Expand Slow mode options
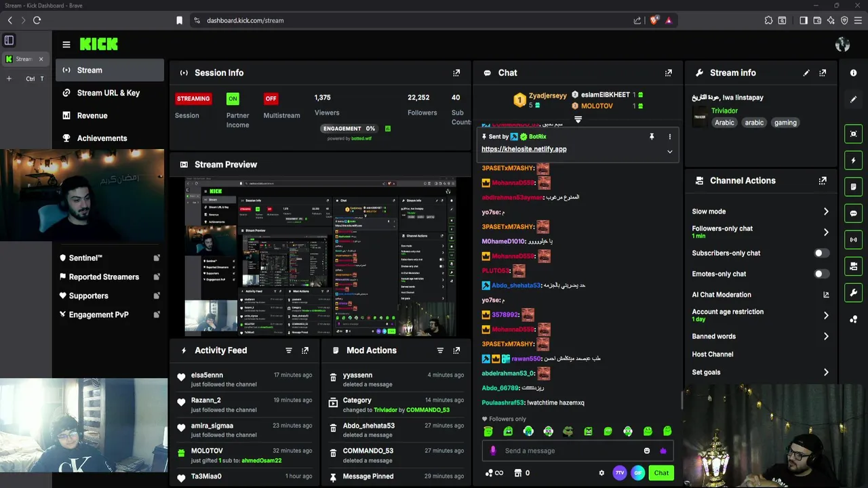 826,211
